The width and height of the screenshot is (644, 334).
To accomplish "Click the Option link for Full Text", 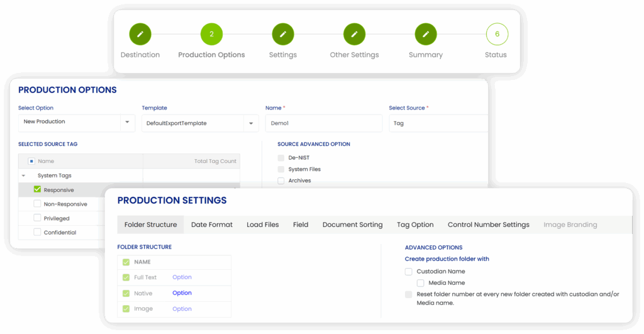I will tap(182, 277).
